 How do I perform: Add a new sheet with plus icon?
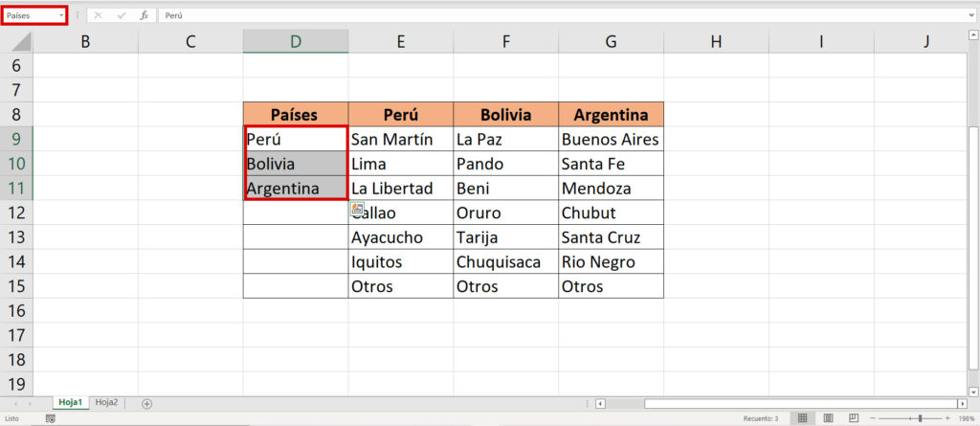click(146, 403)
